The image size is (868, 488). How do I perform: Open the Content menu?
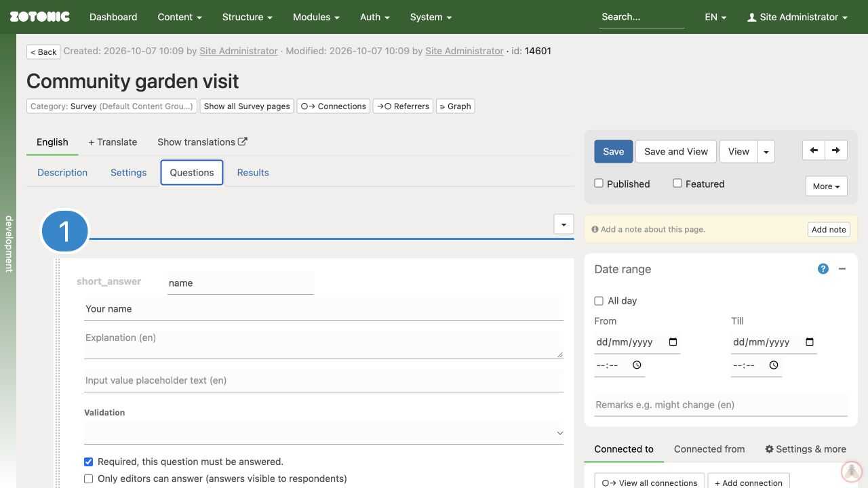point(180,17)
